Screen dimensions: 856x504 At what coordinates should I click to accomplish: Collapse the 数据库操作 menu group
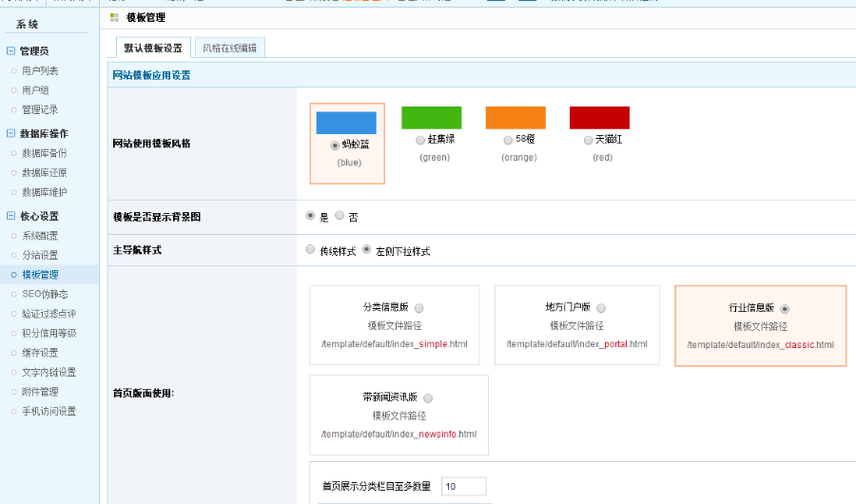pos(10,133)
